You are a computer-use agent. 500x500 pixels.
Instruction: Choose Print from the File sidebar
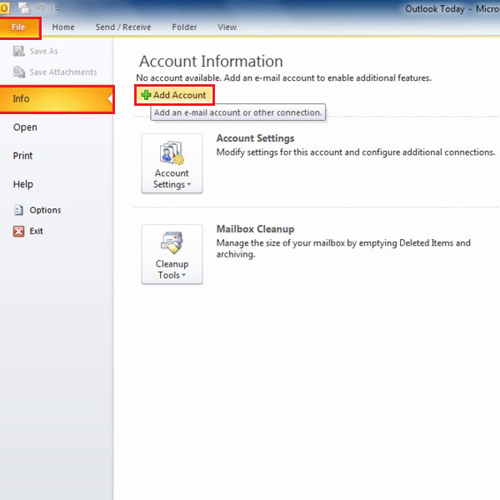click(23, 156)
